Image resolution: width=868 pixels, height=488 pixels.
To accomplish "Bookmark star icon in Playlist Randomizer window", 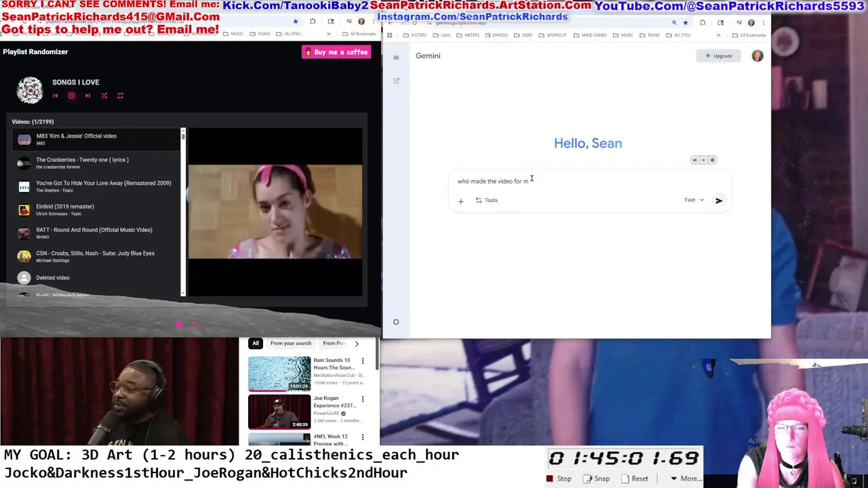I will point(295,22).
